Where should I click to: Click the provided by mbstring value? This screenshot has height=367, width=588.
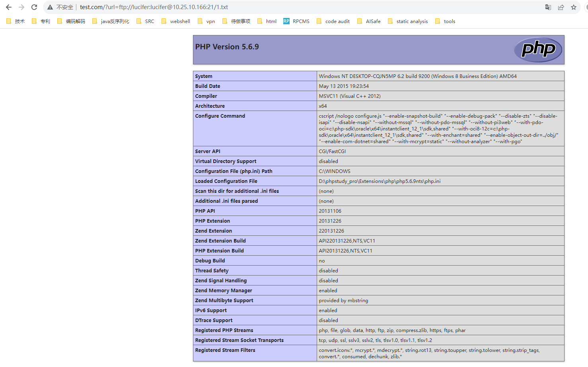coord(343,301)
